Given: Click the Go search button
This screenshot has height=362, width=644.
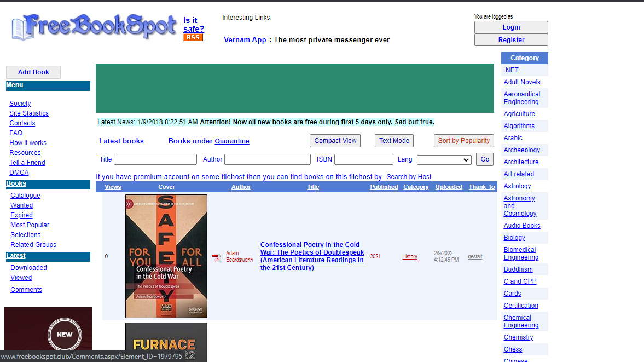Looking at the screenshot, I should click(485, 159).
